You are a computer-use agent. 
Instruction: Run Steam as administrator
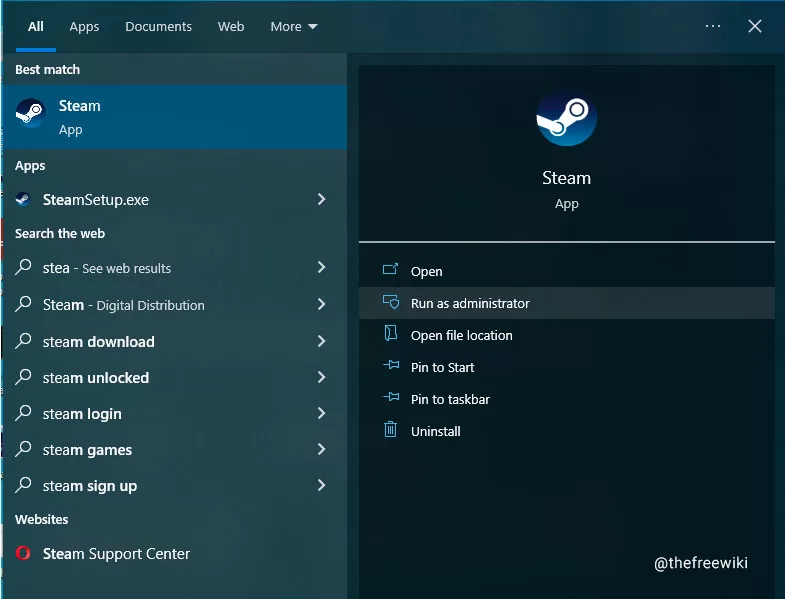[567, 303]
